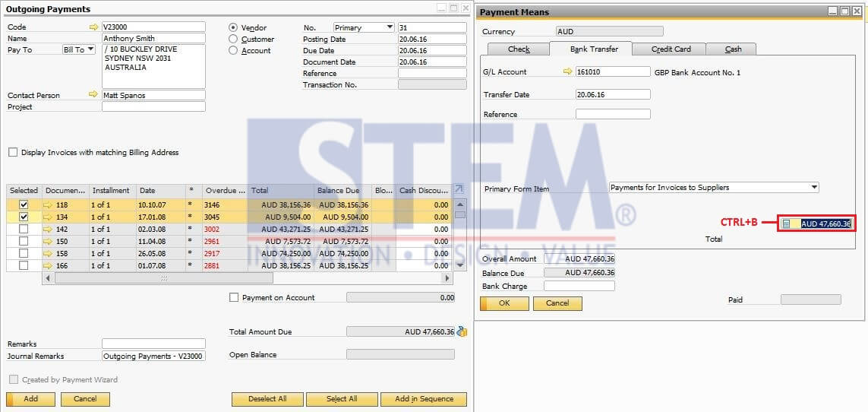The height and width of the screenshot is (412, 868).
Task: Click the Journal Remarks field
Action: click(x=153, y=356)
